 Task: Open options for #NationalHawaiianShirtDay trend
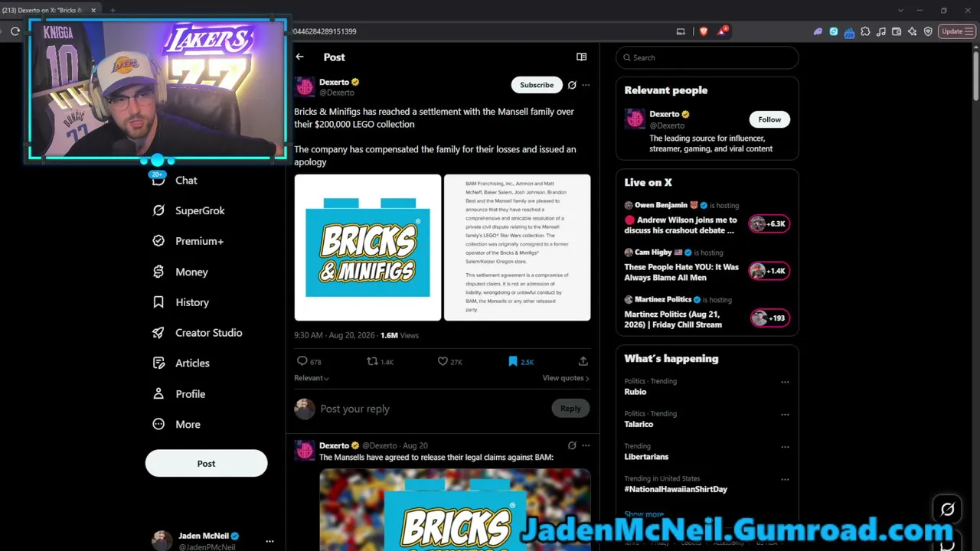tap(785, 479)
